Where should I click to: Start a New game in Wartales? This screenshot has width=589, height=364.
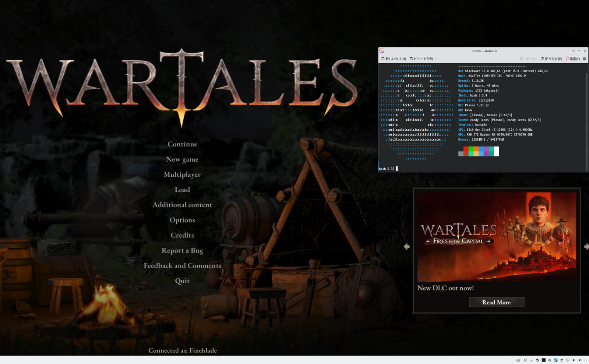click(182, 159)
